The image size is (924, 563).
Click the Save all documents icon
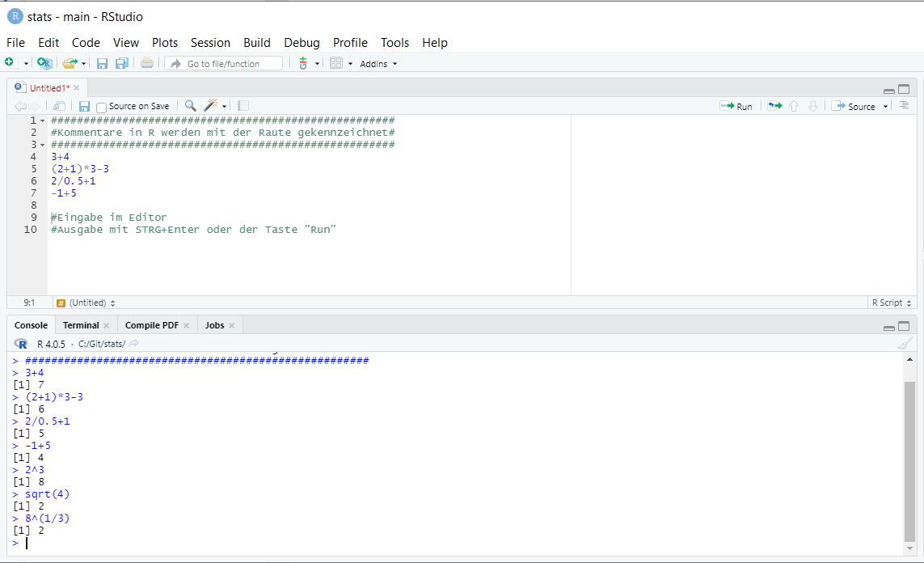coord(121,63)
